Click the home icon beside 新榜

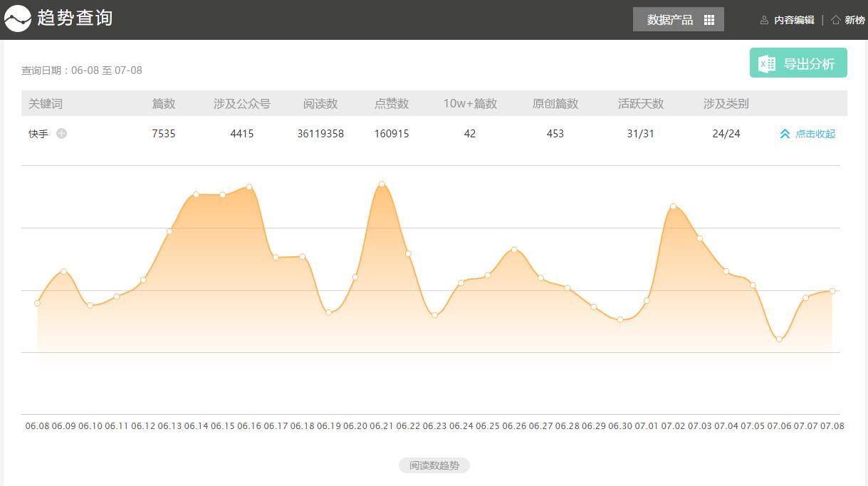(836, 20)
